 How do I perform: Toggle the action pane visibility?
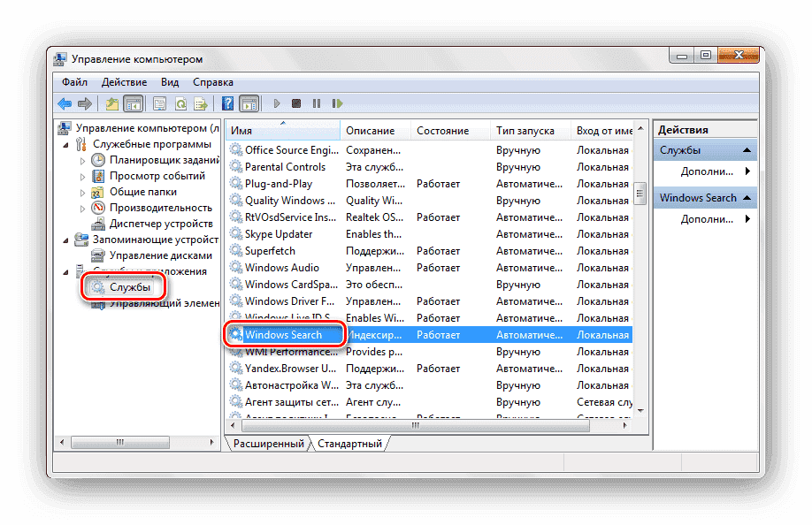pos(249,103)
